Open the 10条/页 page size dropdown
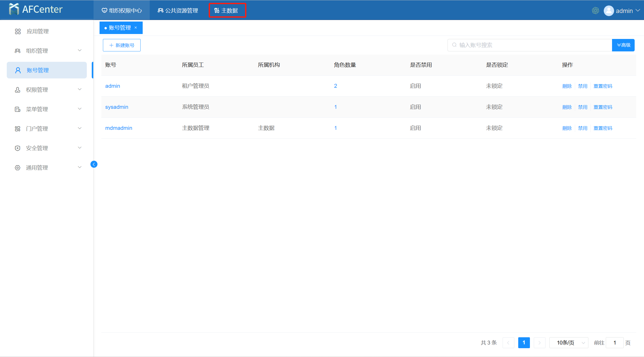This screenshot has height=357, width=644. coord(569,343)
